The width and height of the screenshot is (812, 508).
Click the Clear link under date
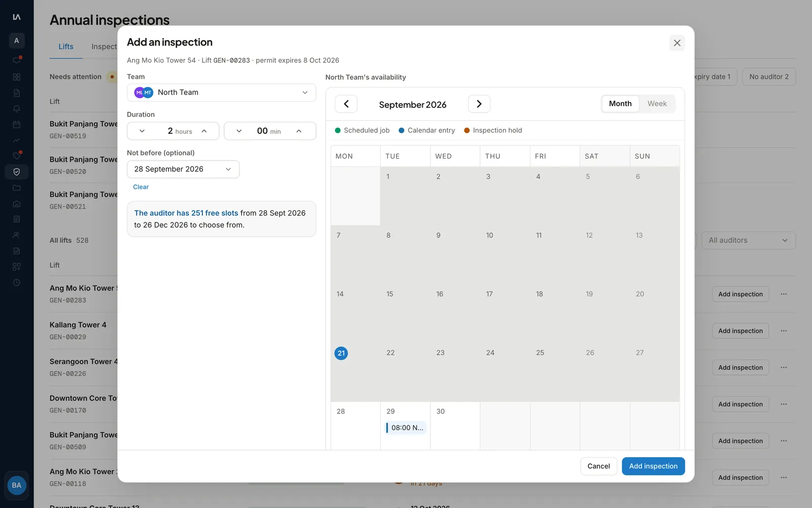click(x=141, y=187)
